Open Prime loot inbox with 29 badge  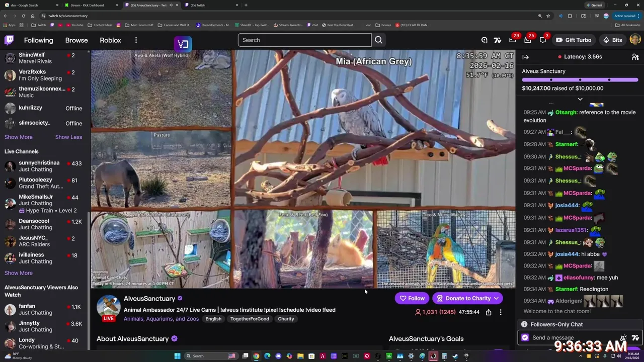(513, 40)
